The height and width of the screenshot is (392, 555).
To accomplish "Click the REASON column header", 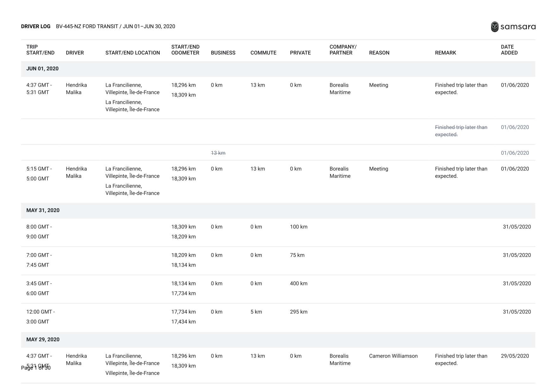I will [x=379, y=53].
